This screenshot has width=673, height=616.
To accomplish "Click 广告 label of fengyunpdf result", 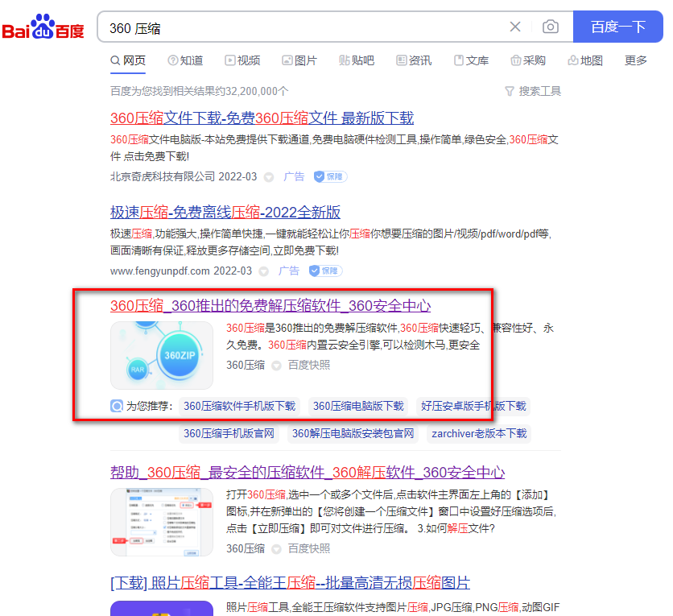I will coord(289,271).
